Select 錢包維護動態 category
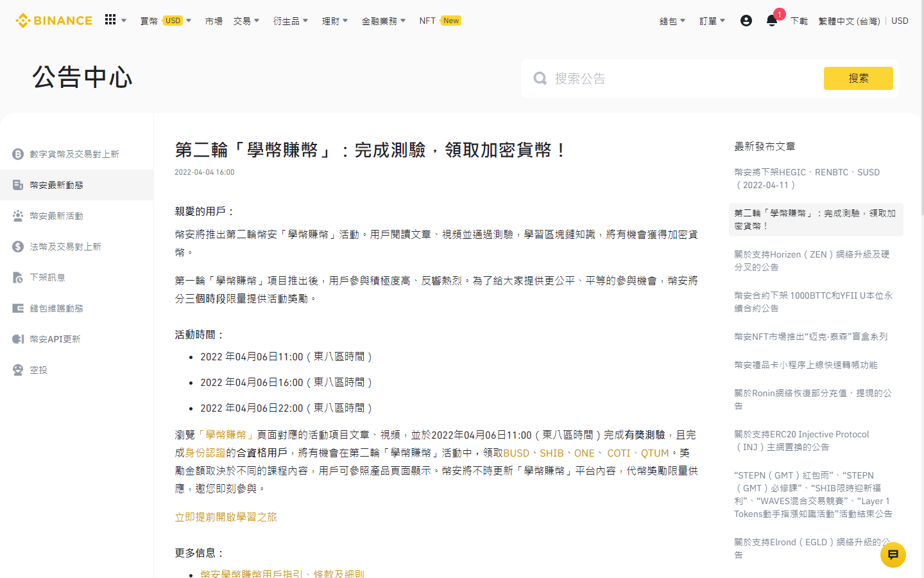Image resolution: width=924 pixels, height=578 pixels. click(x=76, y=308)
